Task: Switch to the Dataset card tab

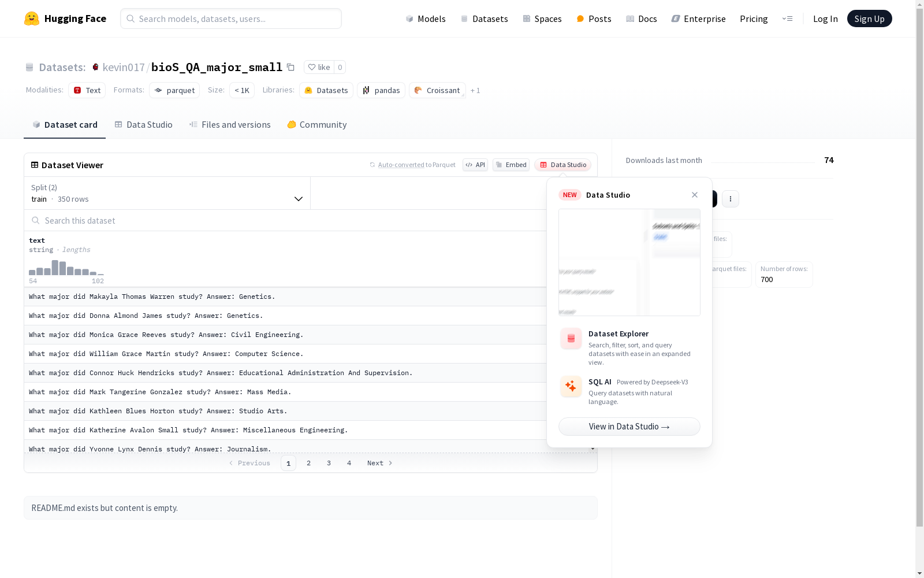Action: click(65, 124)
